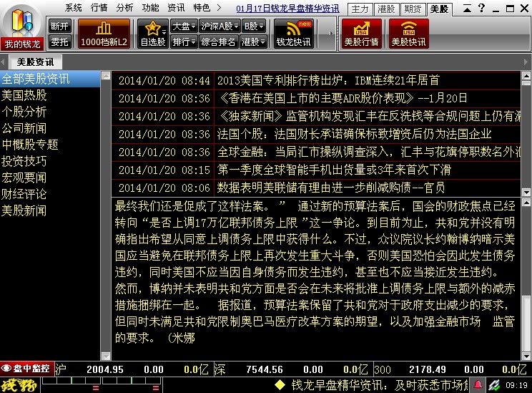Open the 行情 menu
This screenshot has width=532, height=393.
click(99, 7)
